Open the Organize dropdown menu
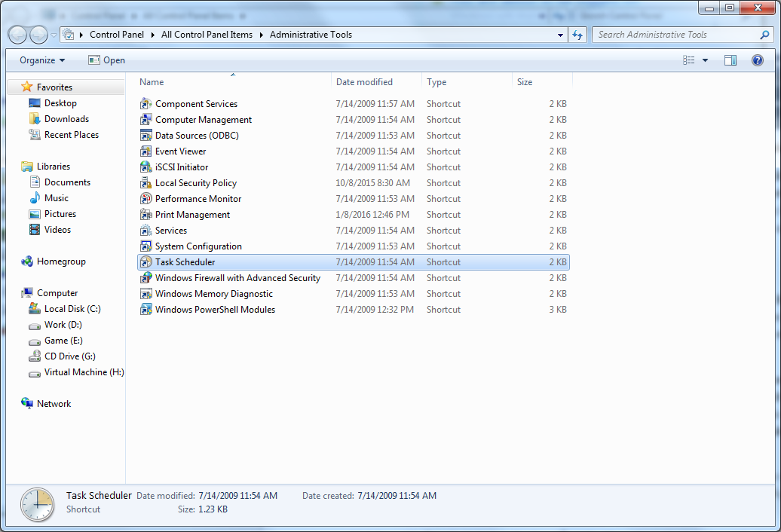This screenshot has width=781, height=532. point(42,60)
